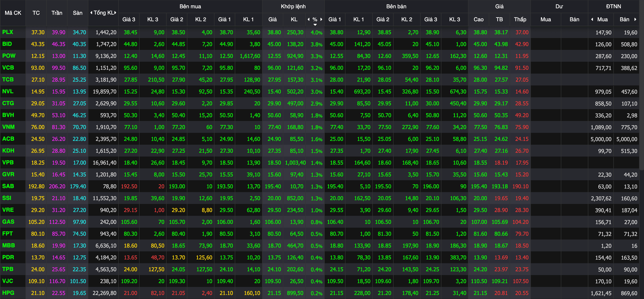Open the VRE stock symbol
The height and width of the screenshot is (299, 644).
(x=8, y=210)
